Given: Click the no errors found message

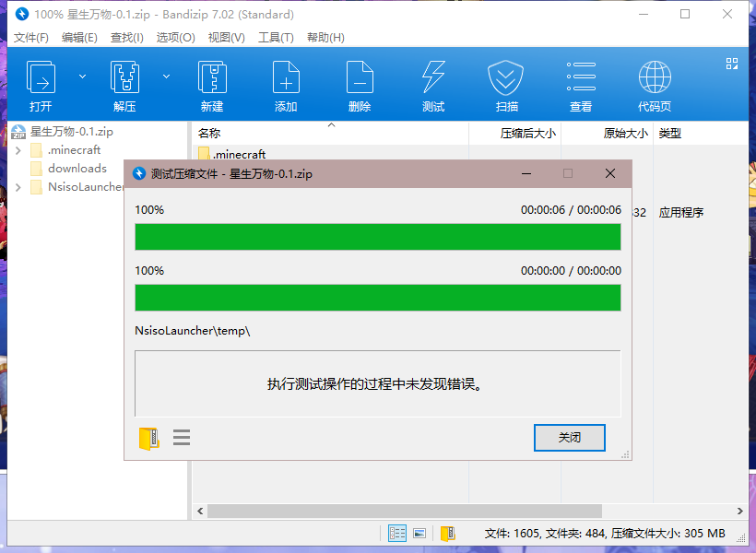Looking at the screenshot, I should 375,384.
